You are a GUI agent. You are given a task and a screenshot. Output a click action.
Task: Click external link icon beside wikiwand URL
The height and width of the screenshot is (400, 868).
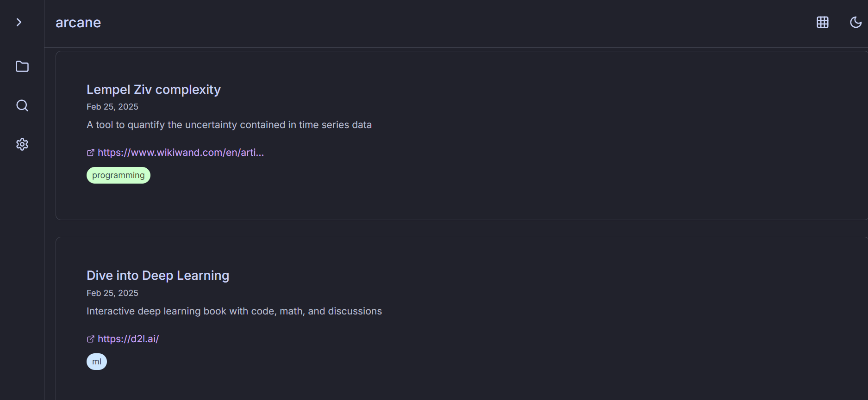pos(91,153)
